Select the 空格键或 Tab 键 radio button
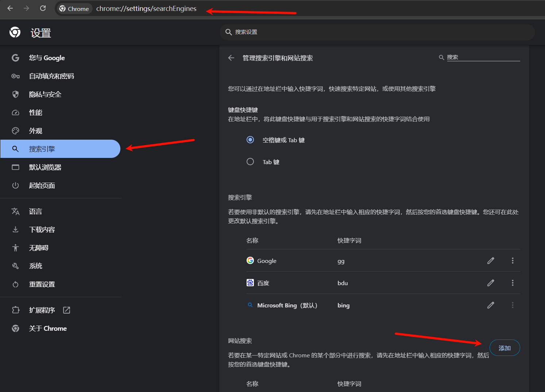 tap(250, 140)
